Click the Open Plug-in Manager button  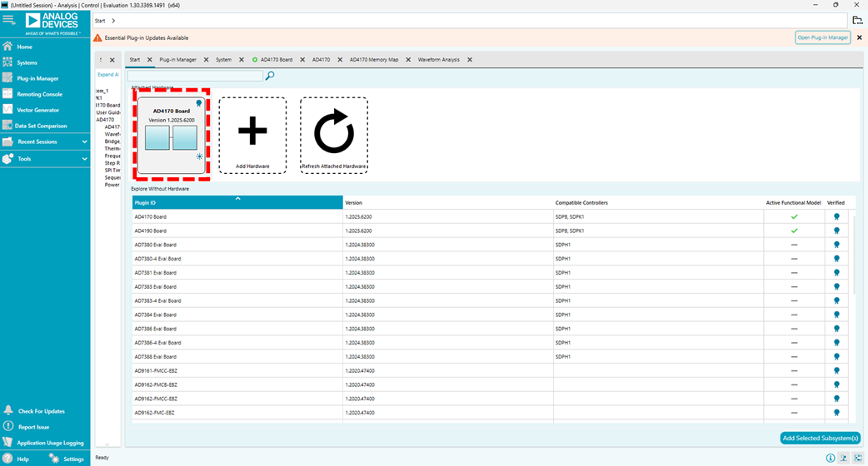(x=822, y=37)
